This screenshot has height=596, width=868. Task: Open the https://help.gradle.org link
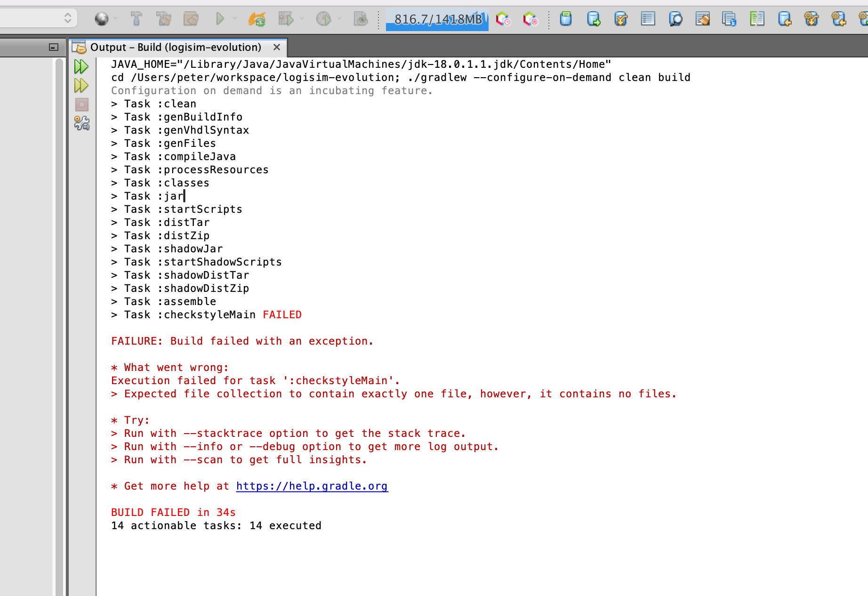coord(312,486)
